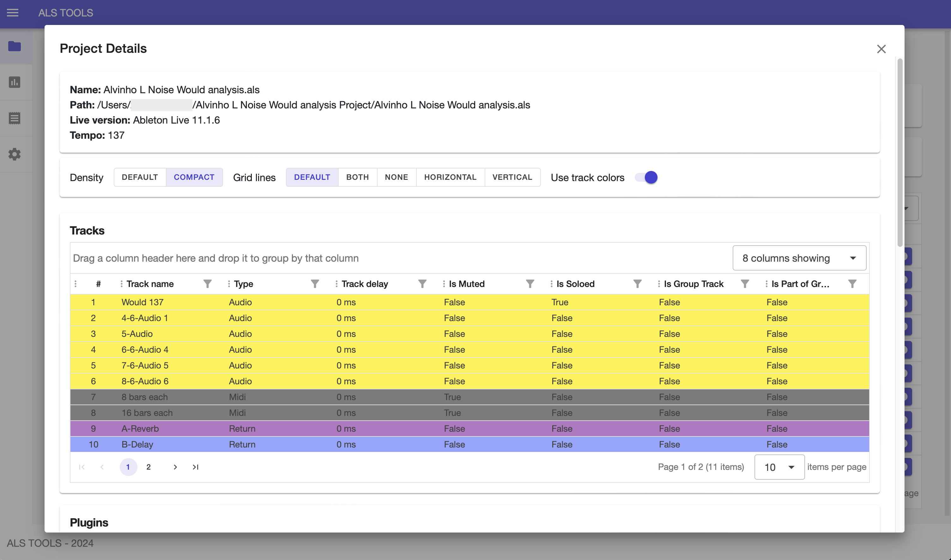Click the list/tracks view icon
951x560 pixels.
point(15,118)
